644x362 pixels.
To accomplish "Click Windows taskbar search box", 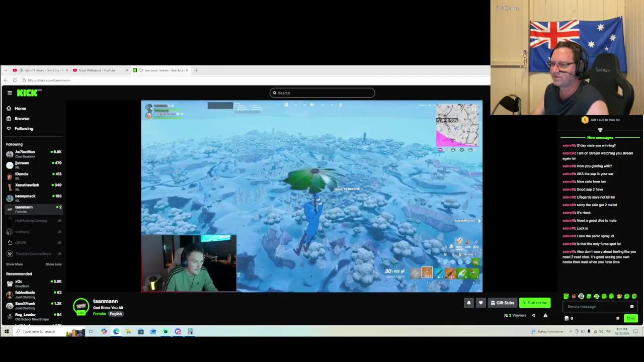I will click(x=49, y=332).
